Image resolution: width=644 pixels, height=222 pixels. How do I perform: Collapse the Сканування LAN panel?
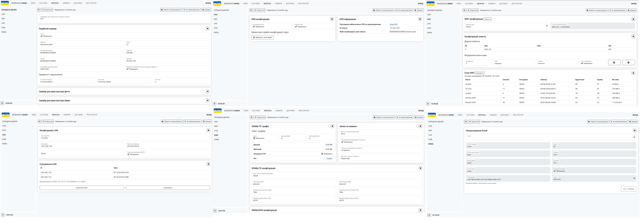[208, 164]
